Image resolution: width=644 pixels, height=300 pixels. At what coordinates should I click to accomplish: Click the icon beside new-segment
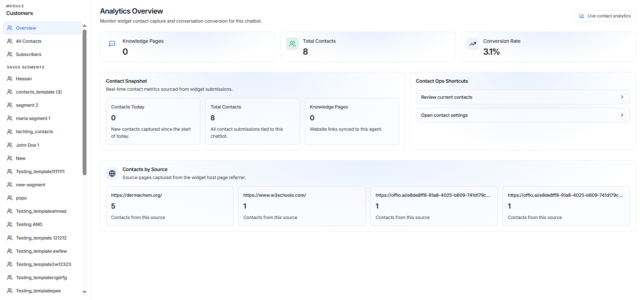[10, 185]
